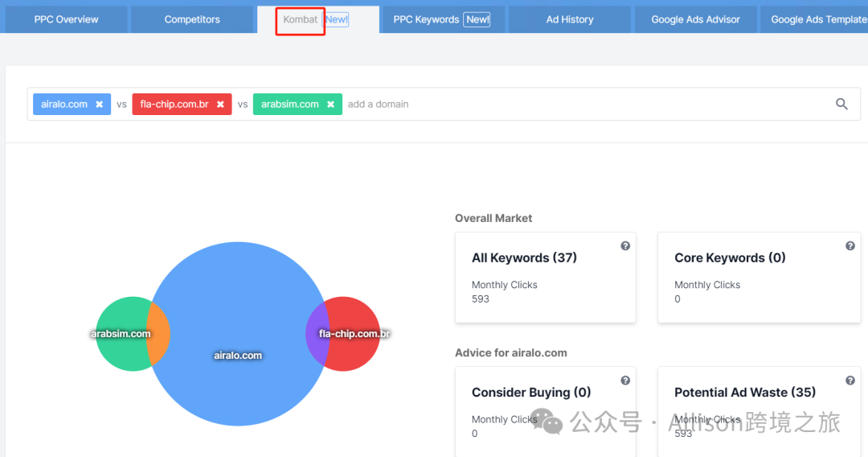Remove arabsim.com domain tag
Image resolution: width=868 pixels, height=457 pixels.
[330, 104]
